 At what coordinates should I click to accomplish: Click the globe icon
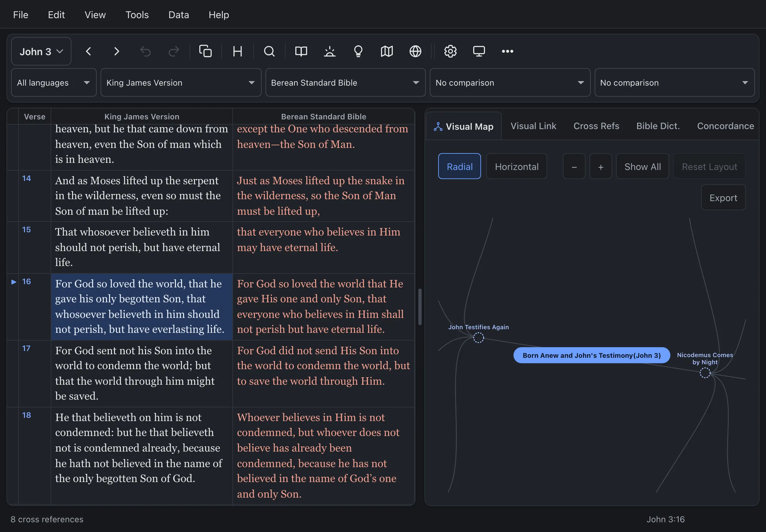point(415,51)
